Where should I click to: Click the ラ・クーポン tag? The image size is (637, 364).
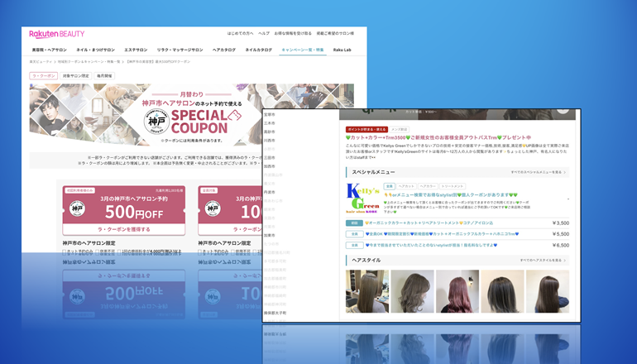[x=44, y=75]
